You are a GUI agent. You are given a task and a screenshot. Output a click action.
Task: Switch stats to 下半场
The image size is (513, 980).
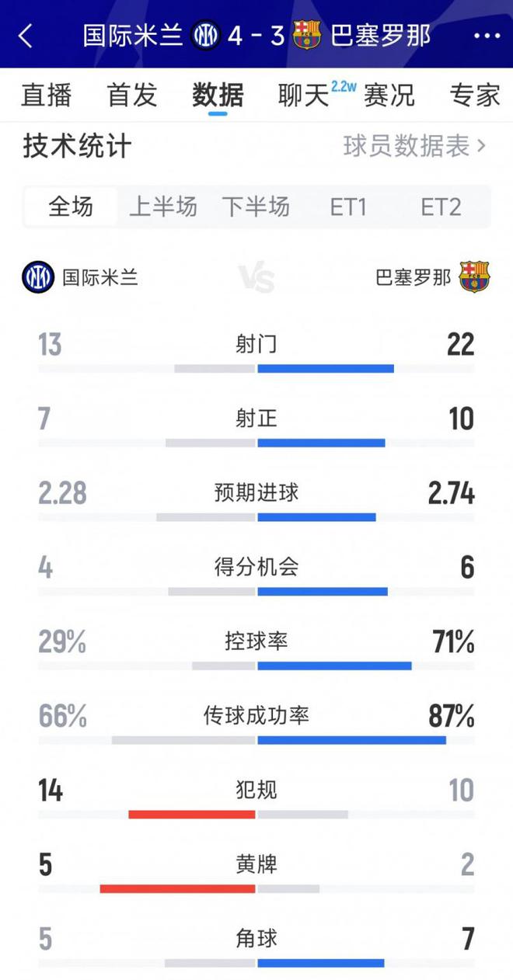point(256,207)
